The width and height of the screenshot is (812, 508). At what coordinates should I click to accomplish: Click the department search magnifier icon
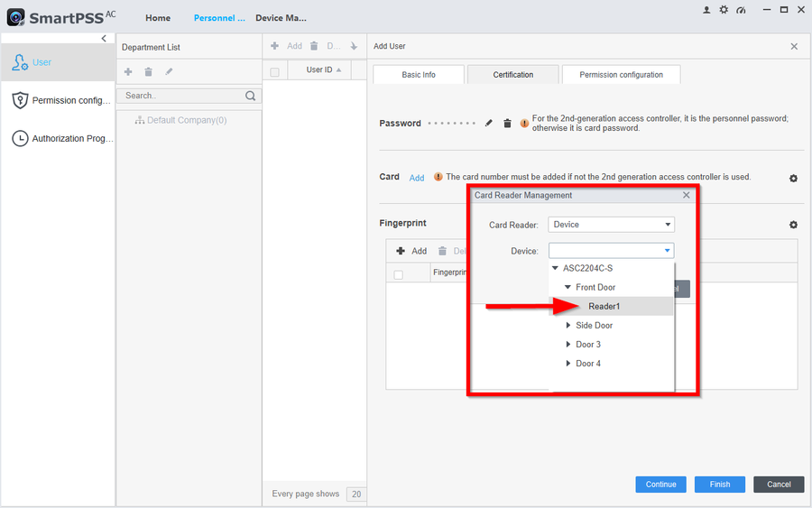tap(251, 96)
